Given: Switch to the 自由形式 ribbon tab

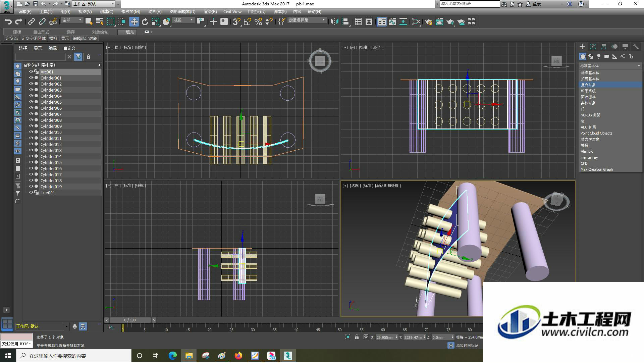Looking at the screenshot, I should tap(41, 32).
